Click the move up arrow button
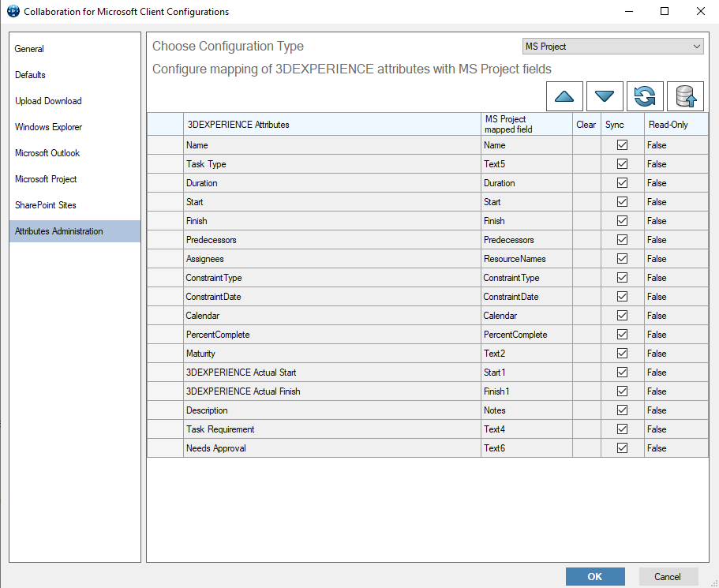Image resolution: width=719 pixels, height=588 pixels. pos(564,96)
